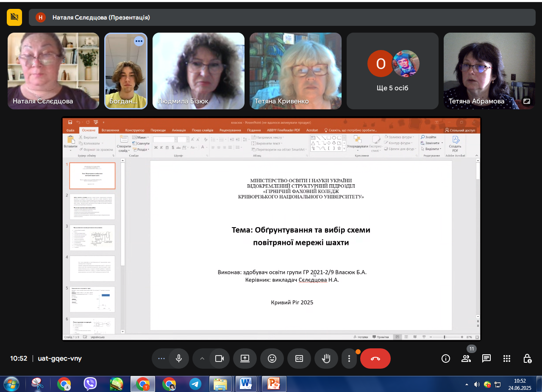Screen dimensions: 542x392
Task: Open options on Богдан's video tile
Action: pos(139,41)
